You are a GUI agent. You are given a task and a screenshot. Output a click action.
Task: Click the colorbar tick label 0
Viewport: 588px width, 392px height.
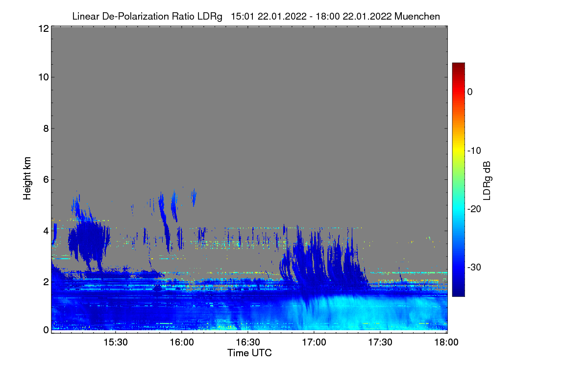tap(470, 92)
